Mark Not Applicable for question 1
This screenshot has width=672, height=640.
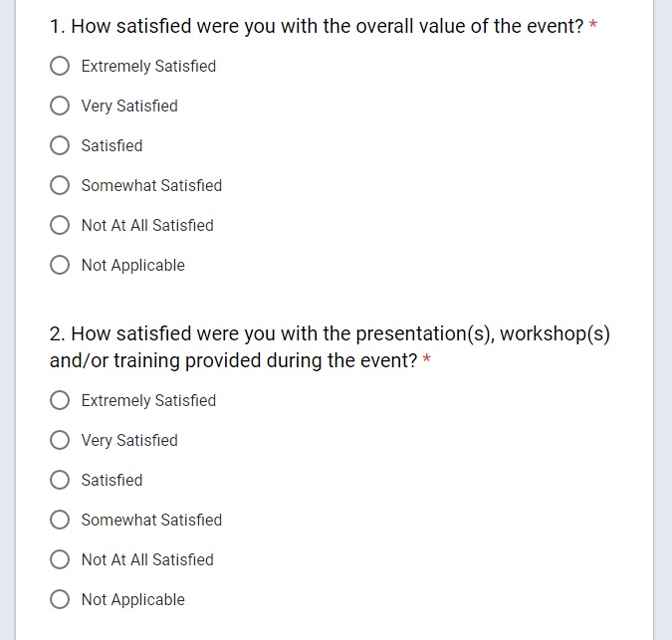(x=60, y=265)
